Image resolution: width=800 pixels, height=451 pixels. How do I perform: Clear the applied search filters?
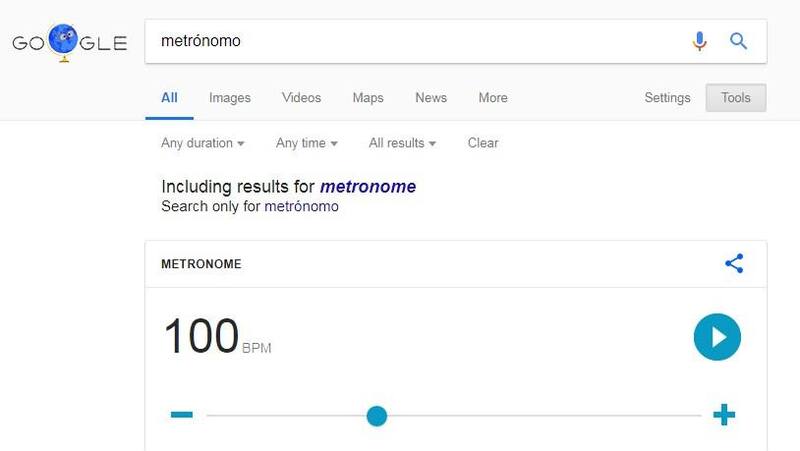483,143
